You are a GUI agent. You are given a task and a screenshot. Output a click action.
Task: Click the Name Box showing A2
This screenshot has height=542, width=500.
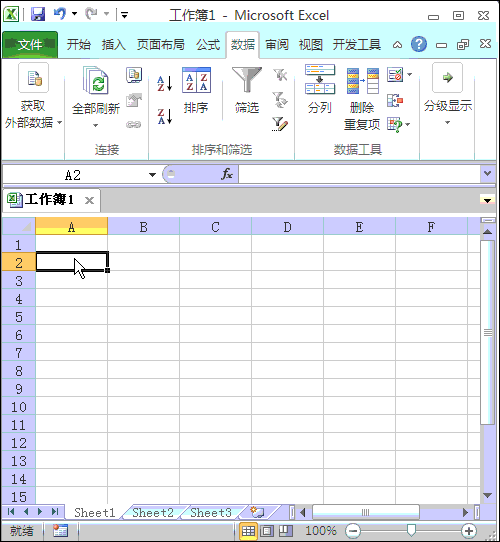pos(73,175)
